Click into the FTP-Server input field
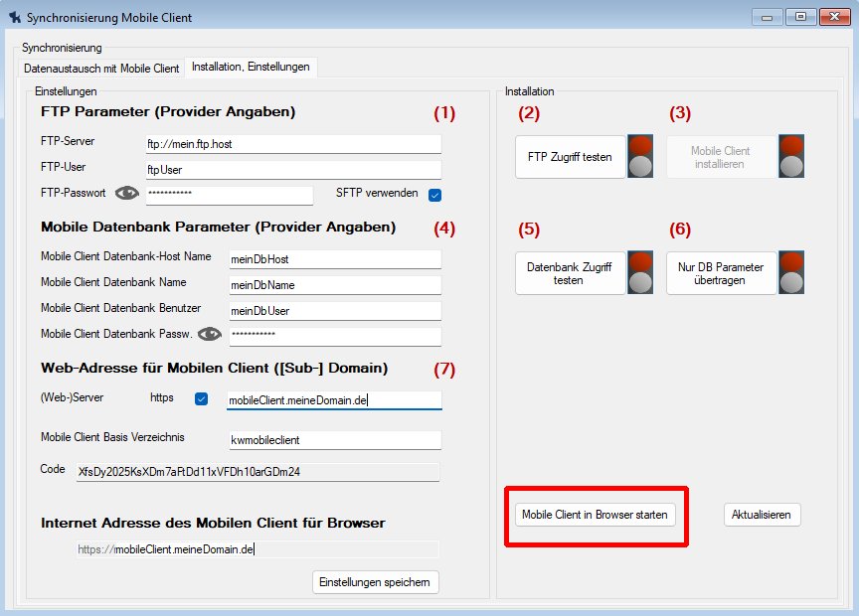The height and width of the screenshot is (616, 859). coord(292,144)
